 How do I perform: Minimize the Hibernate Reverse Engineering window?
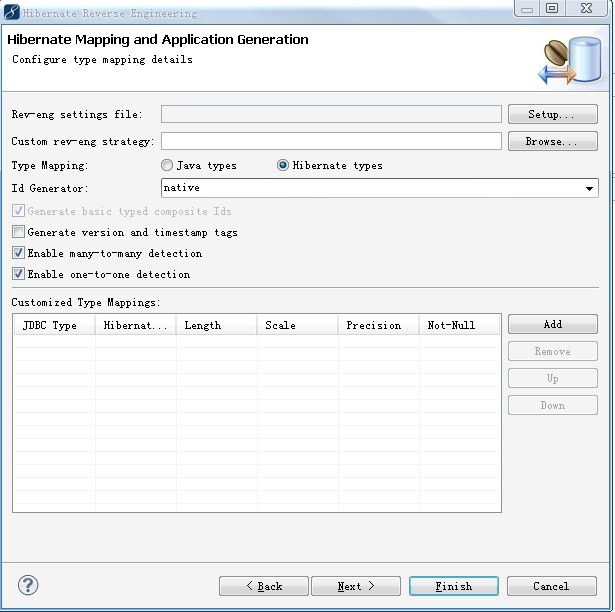[x=527, y=8]
